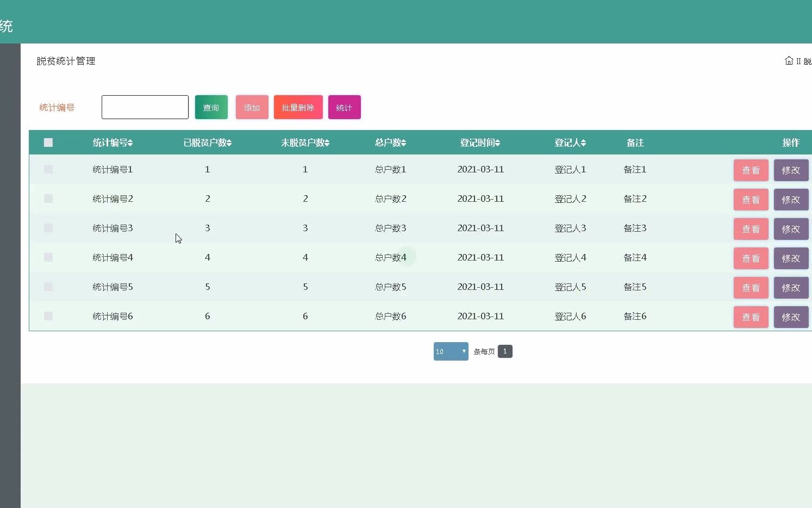This screenshot has width=812, height=508.
Task: Click the 备注 column header
Action: [635, 143]
